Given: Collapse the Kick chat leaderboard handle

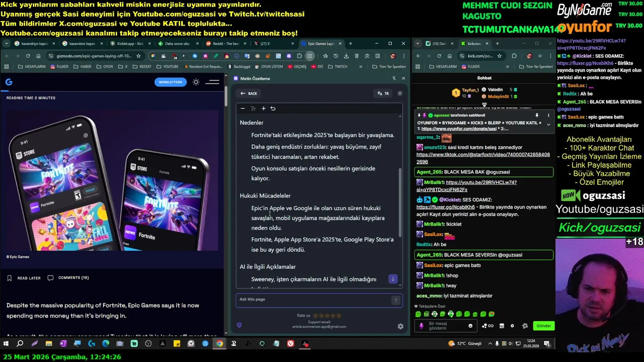Looking at the screenshot, I should click(484, 105).
